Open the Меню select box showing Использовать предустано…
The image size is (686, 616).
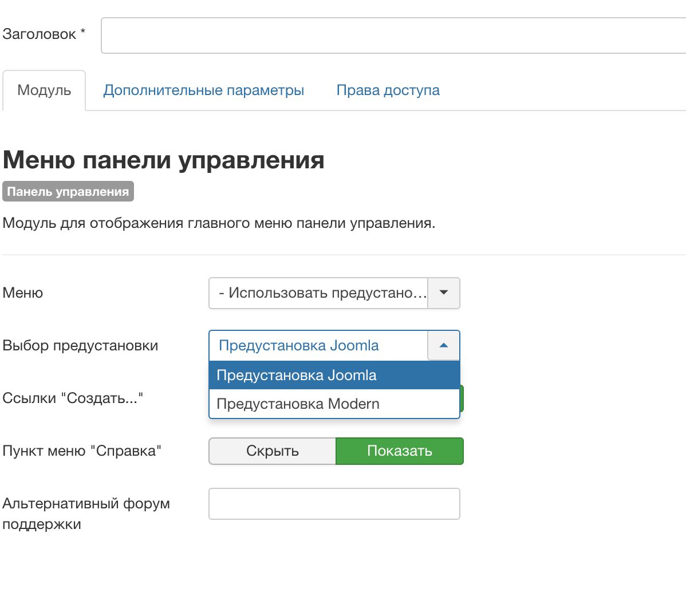(318, 293)
